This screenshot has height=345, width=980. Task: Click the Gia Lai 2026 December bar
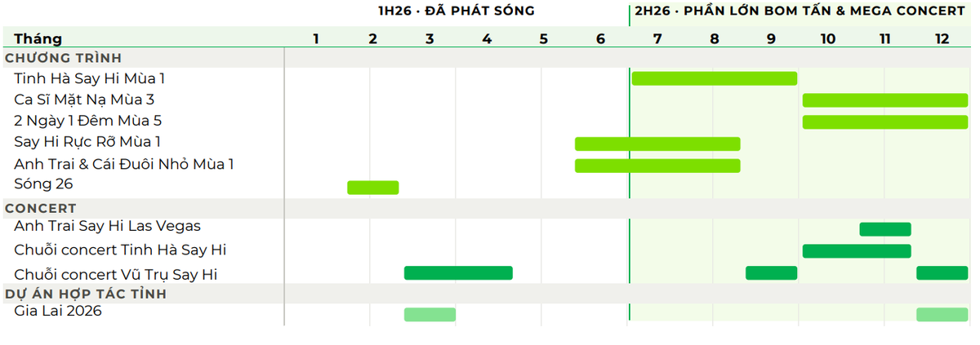coord(942,315)
